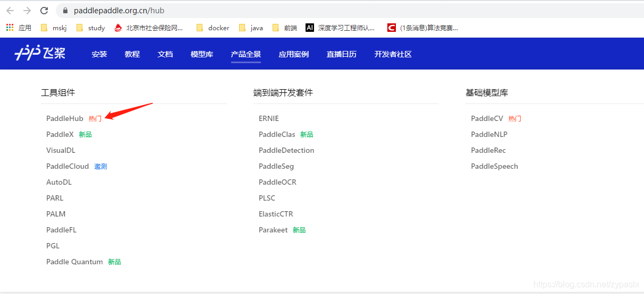Open the PLSC link

267,198
